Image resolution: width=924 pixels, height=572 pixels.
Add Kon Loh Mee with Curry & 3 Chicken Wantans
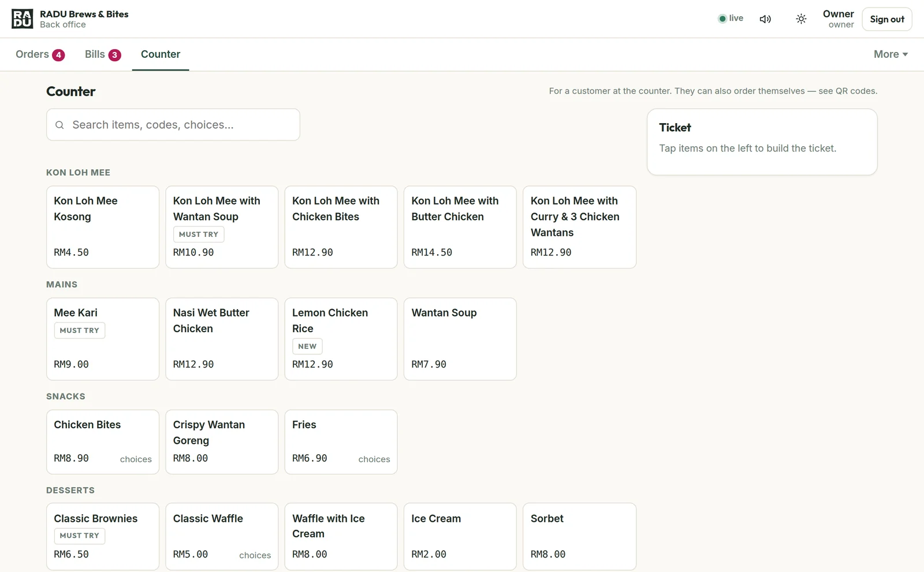click(579, 227)
